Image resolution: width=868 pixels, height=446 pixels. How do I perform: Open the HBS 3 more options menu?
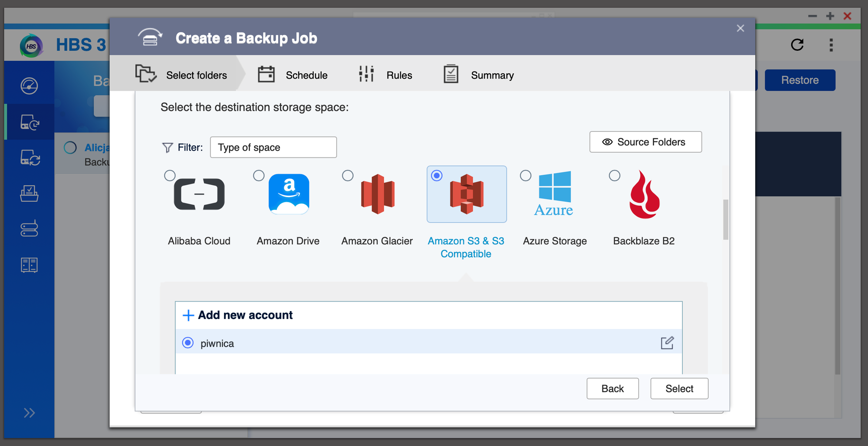tap(831, 45)
